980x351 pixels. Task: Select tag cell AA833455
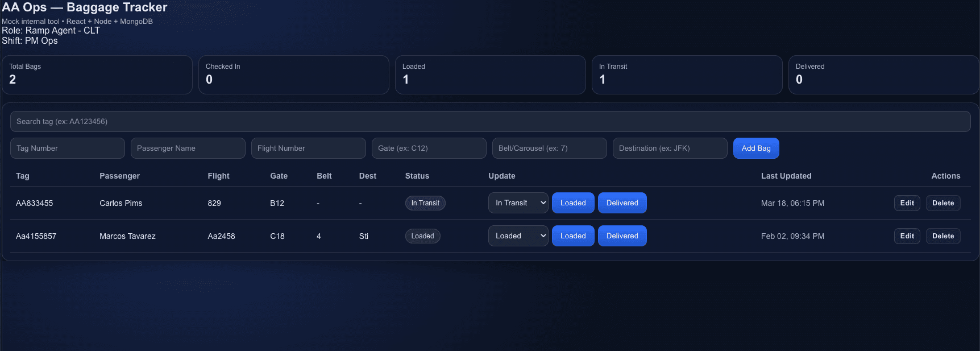[34, 203]
